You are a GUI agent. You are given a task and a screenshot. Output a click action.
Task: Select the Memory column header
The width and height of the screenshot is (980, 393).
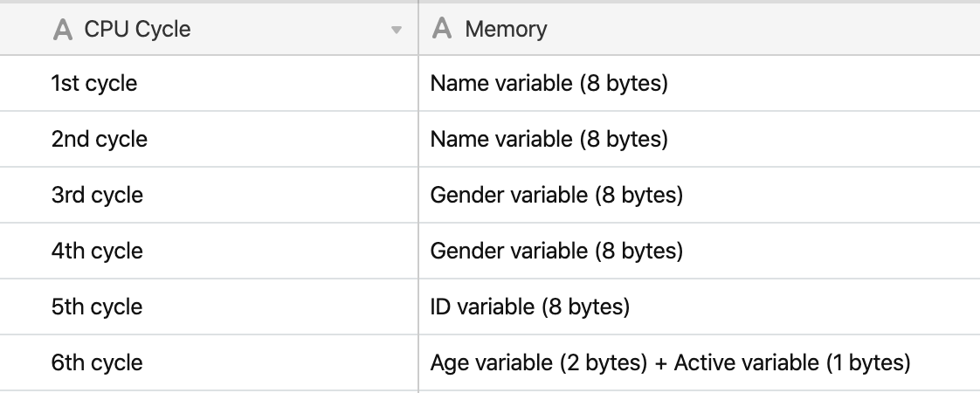[x=700, y=30]
